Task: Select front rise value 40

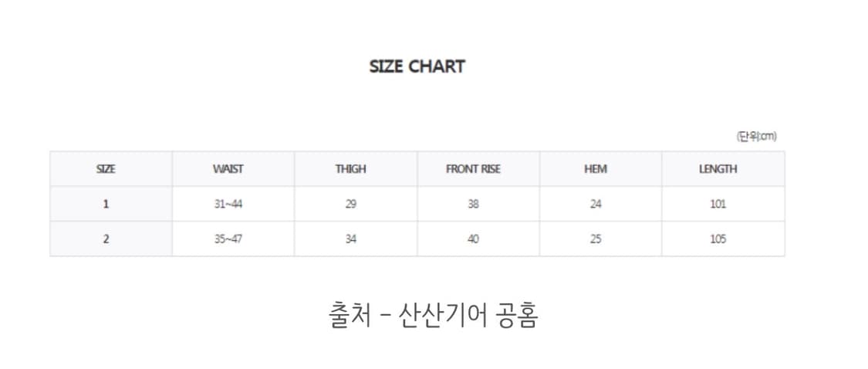Action: pyautogui.click(x=473, y=239)
